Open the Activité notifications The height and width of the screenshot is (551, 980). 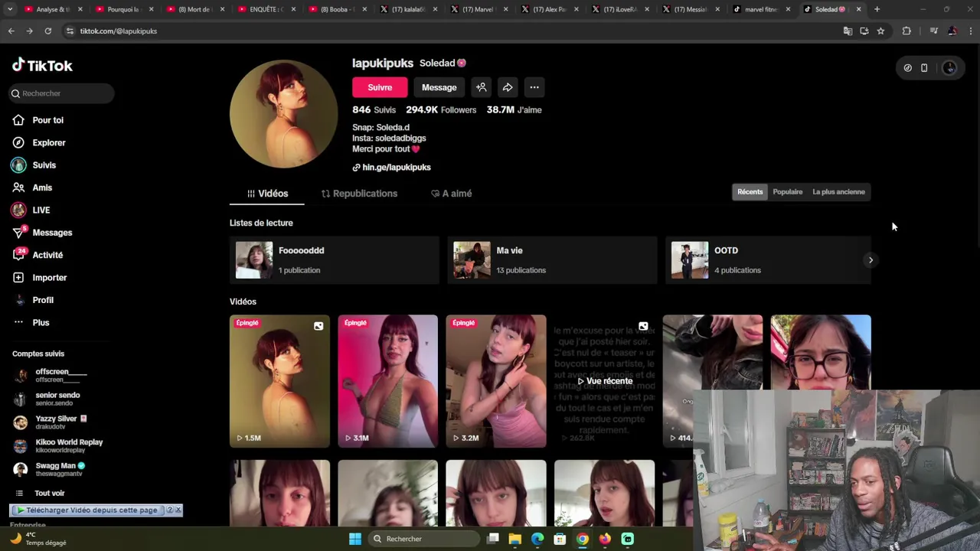pyautogui.click(x=47, y=255)
